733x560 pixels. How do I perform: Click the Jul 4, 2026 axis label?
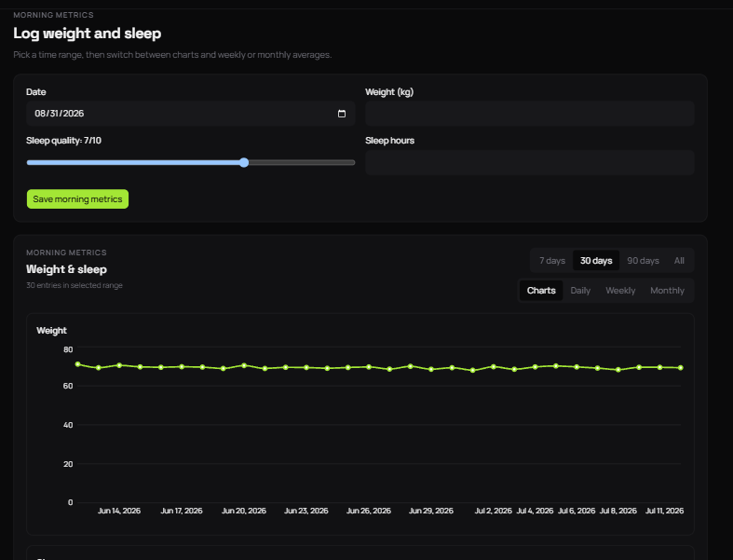(x=535, y=511)
